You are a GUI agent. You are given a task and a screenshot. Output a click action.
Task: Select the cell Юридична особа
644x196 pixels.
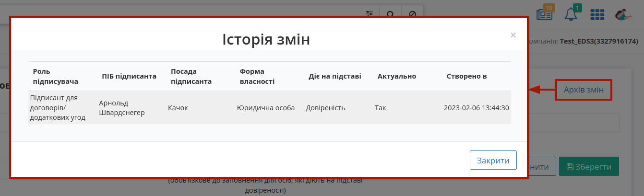266,108
